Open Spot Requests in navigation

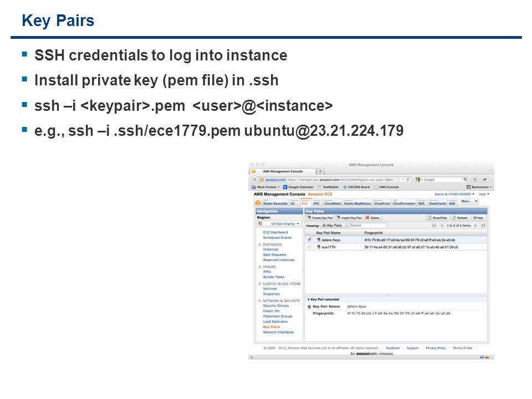(x=274, y=254)
